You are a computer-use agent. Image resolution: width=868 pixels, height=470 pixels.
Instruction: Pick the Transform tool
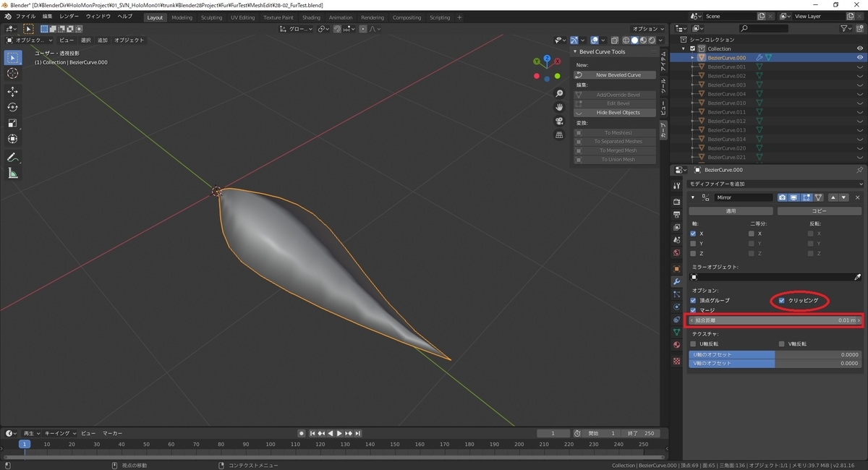coord(12,139)
